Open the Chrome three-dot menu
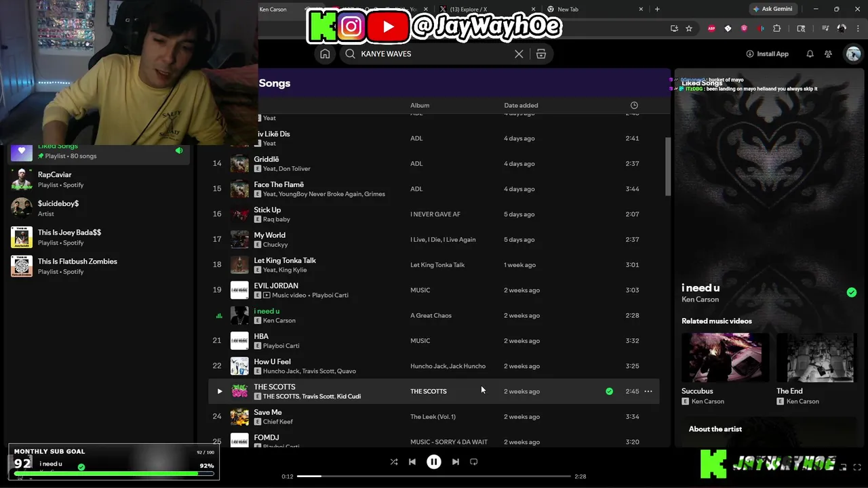This screenshot has width=868, height=488. [x=857, y=28]
